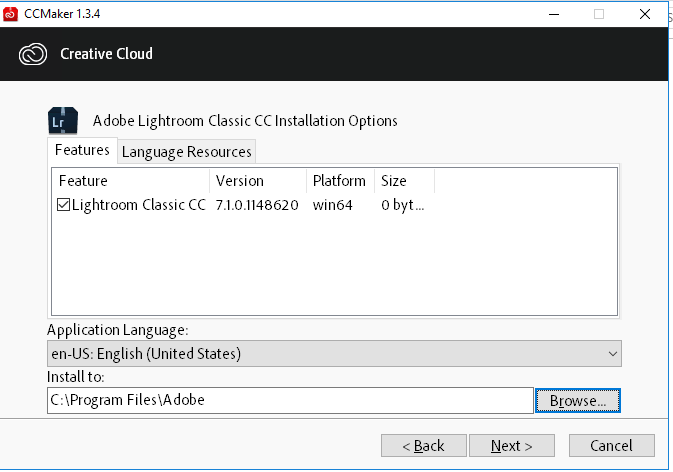The width and height of the screenshot is (673, 472).
Task: Click the Version column header
Action: point(258,181)
